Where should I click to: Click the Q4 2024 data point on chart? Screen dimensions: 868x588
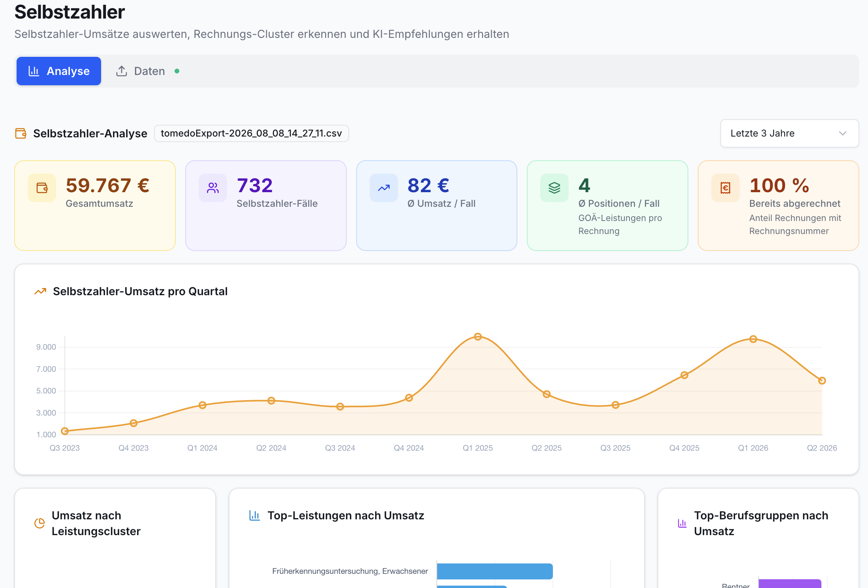pos(409,398)
